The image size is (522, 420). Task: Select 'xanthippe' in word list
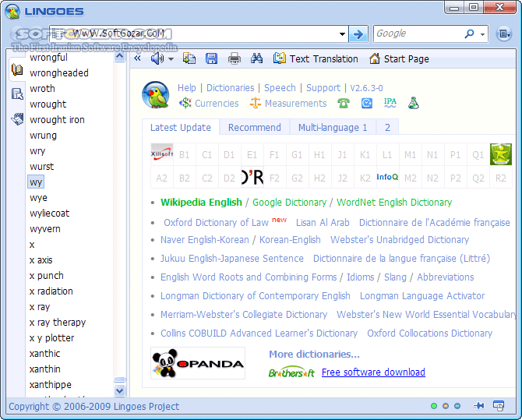pos(51,385)
